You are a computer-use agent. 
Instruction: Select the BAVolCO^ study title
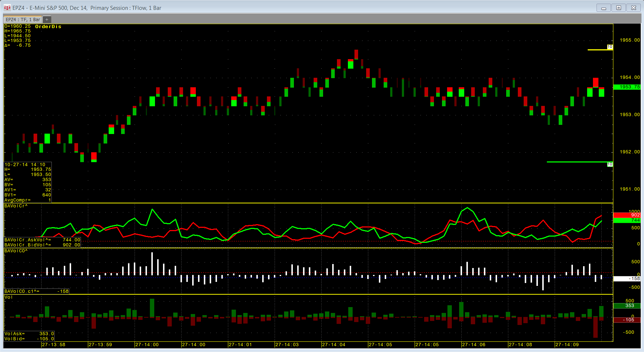click(x=16, y=251)
